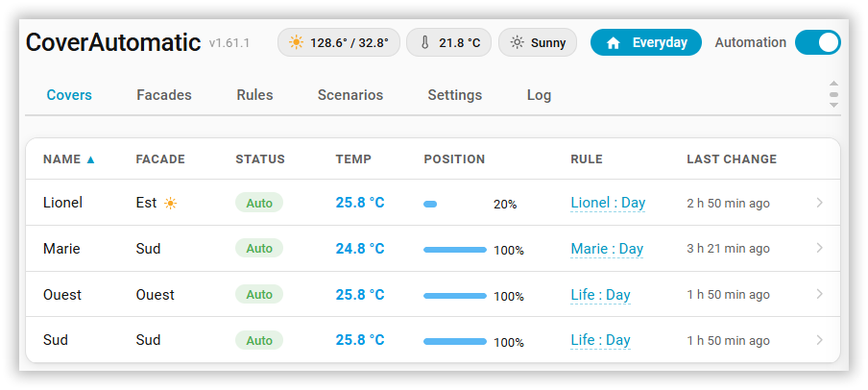Click the sort arrow beside the NAME header

click(91, 159)
